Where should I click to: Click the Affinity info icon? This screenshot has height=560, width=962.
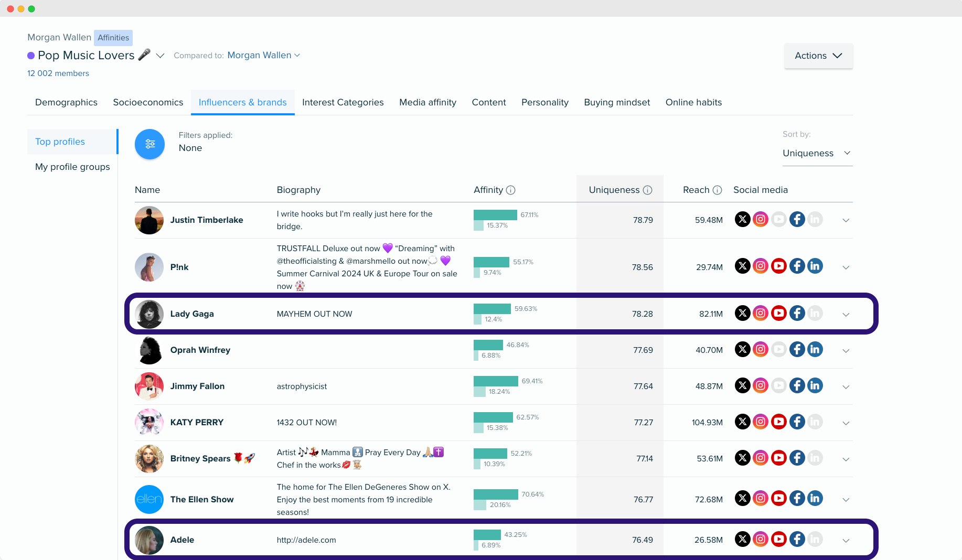pyautogui.click(x=510, y=190)
